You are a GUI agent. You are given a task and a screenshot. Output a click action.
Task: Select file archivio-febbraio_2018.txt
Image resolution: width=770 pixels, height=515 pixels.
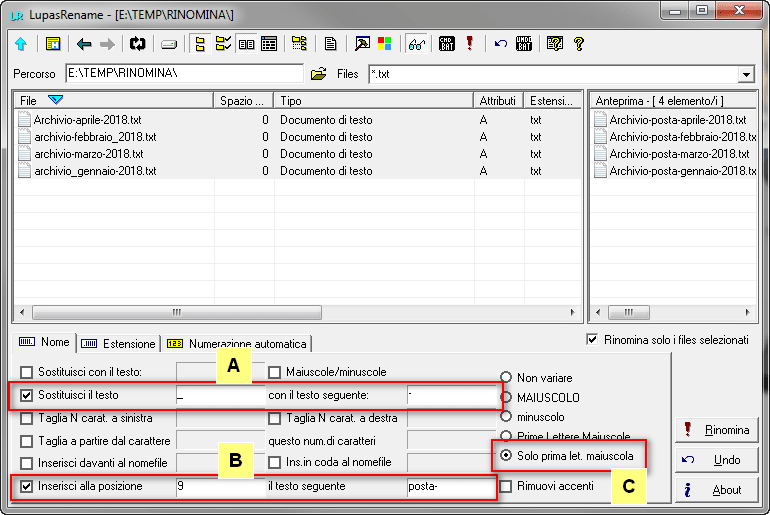(x=95, y=137)
